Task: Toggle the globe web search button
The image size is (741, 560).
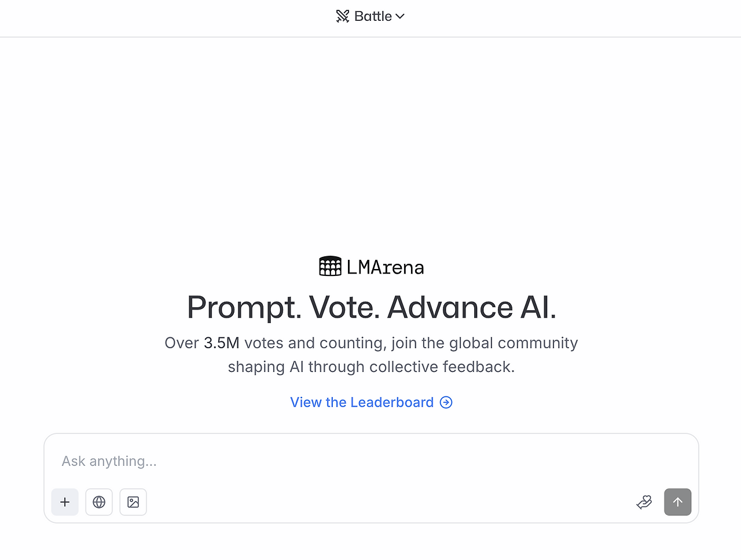Action: (x=99, y=502)
